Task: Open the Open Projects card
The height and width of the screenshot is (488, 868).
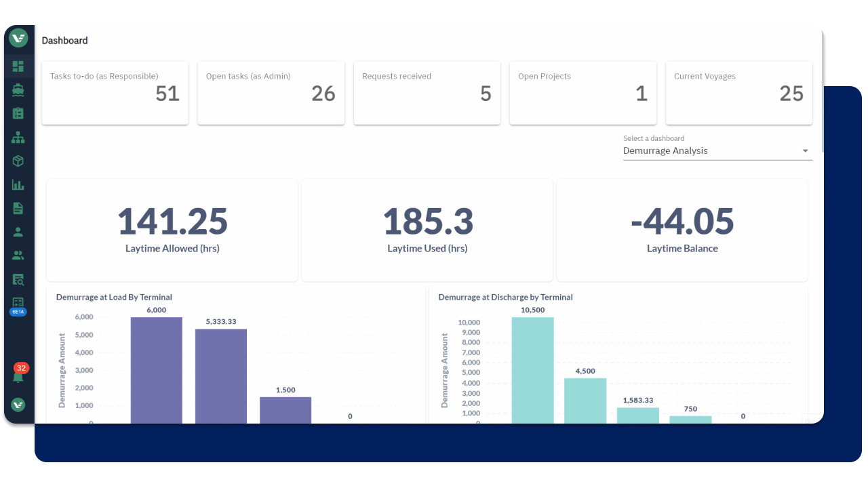Action: (583, 93)
